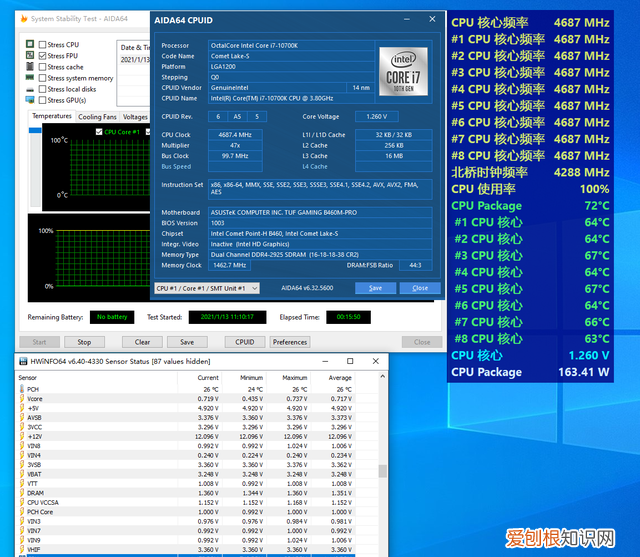Click the HWiNFO64 vertical scrollbar thumb

coord(382,471)
